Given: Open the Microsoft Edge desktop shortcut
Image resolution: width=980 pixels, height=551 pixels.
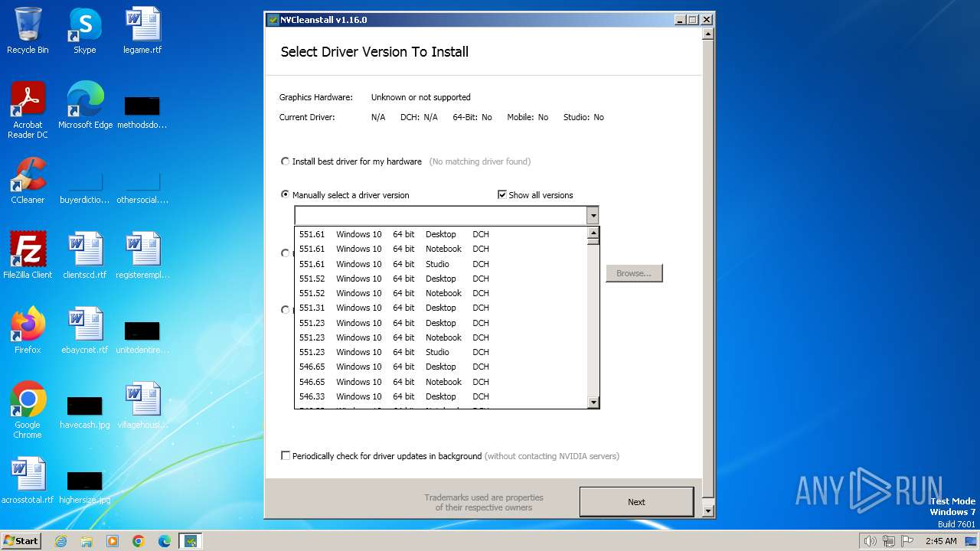Looking at the screenshot, I should click(x=85, y=106).
